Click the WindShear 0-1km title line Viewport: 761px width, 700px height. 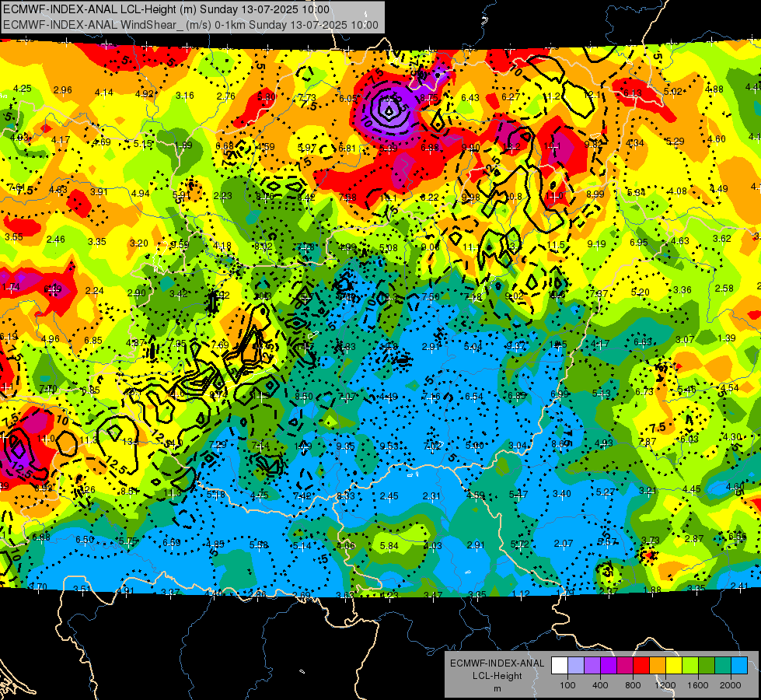pyautogui.click(x=190, y=25)
